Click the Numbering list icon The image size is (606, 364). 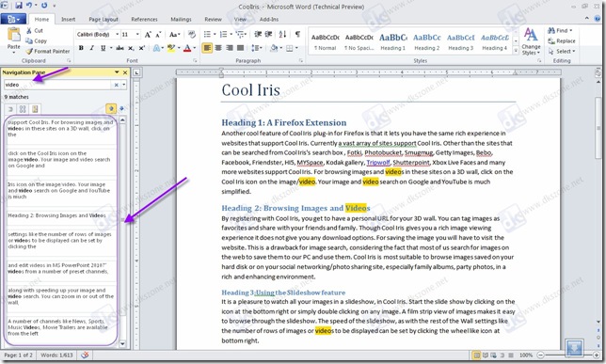[223, 35]
